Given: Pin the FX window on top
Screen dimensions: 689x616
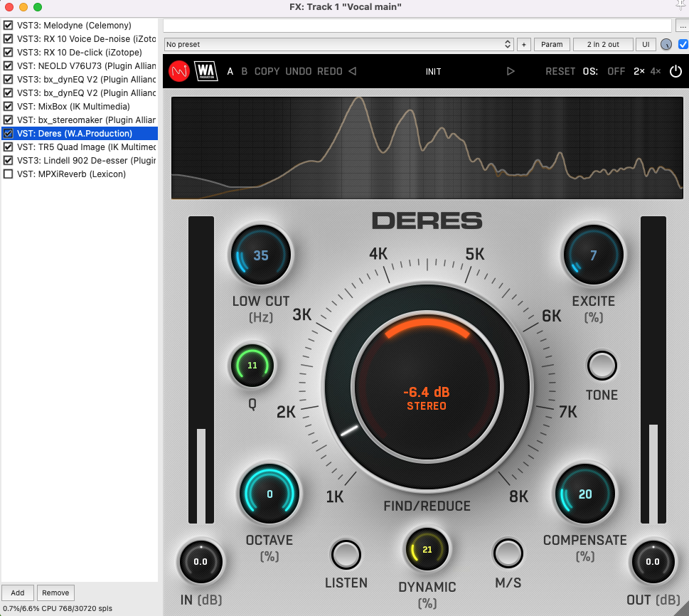Looking at the screenshot, I should pyautogui.click(x=681, y=5).
